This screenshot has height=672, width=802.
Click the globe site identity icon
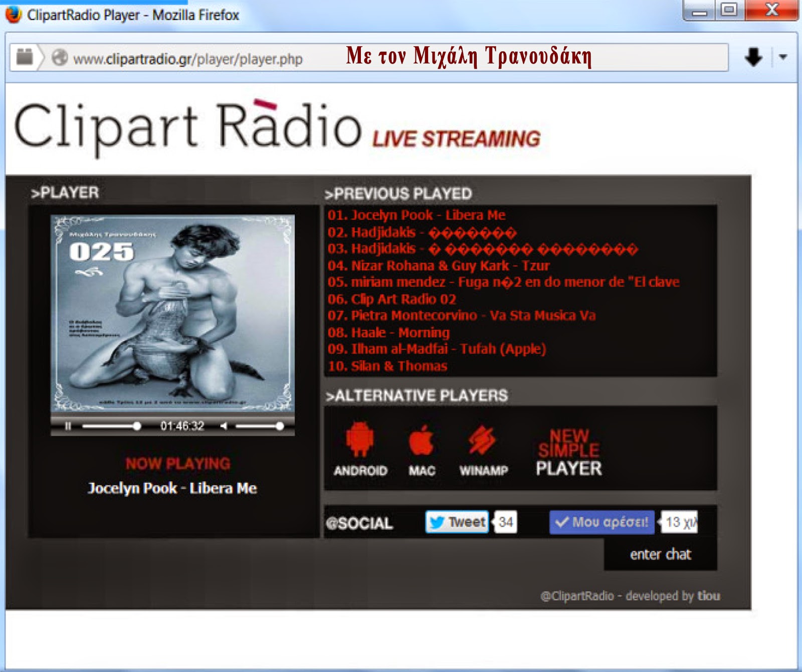pyautogui.click(x=60, y=58)
